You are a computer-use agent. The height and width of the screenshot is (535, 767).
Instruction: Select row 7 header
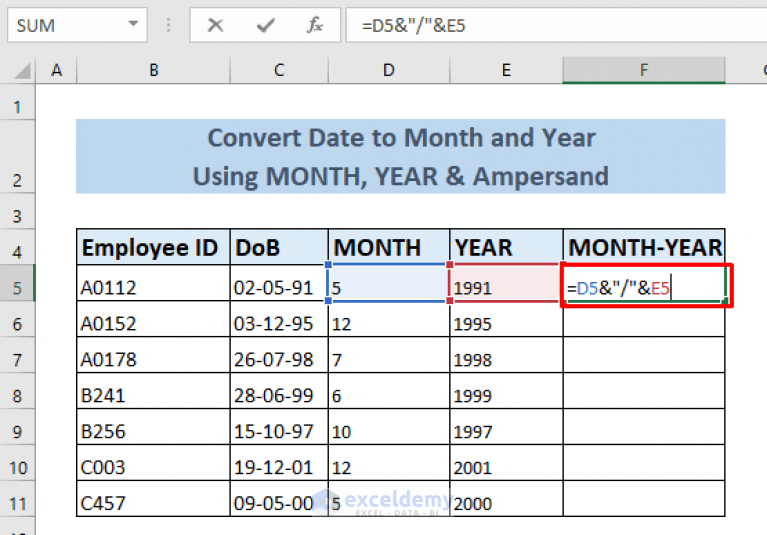click(x=18, y=355)
